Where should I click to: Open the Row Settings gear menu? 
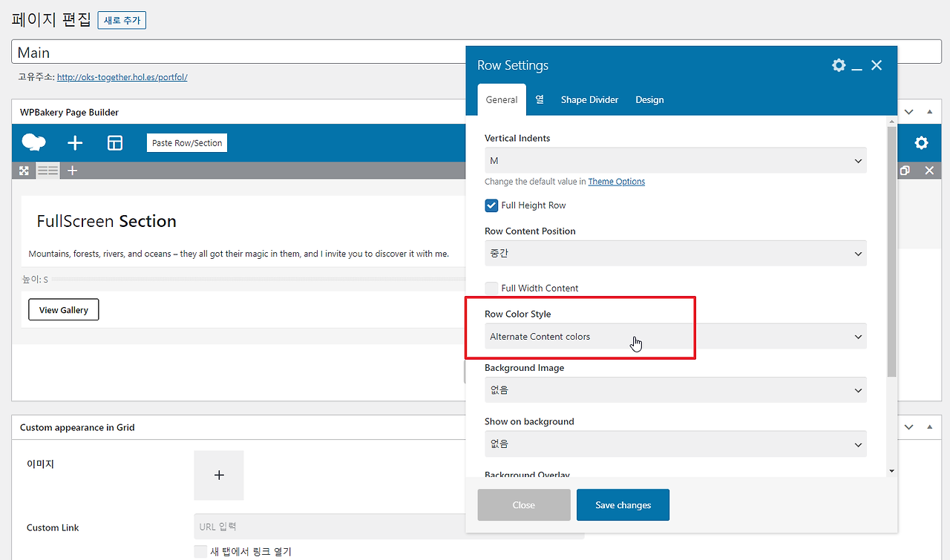(x=839, y=65)
